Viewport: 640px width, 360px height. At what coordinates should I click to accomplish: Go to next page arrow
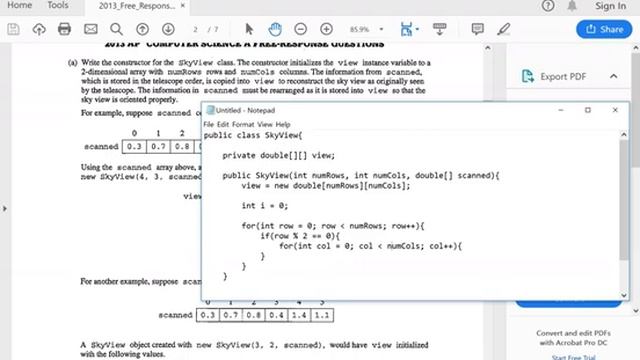click(x=168, y=29)
